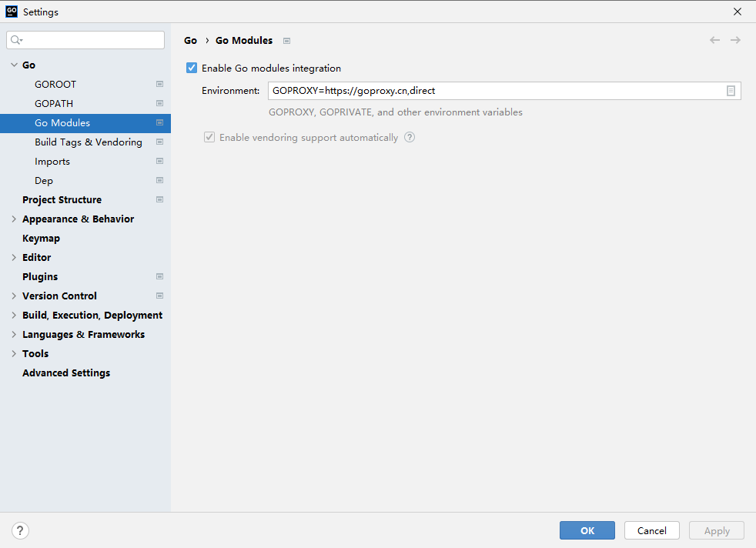Open Project Structure settings

click(85, 200)
